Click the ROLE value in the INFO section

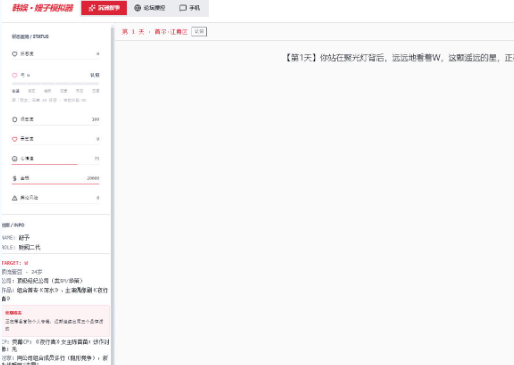pyautogui.click(x=29, y=247)
